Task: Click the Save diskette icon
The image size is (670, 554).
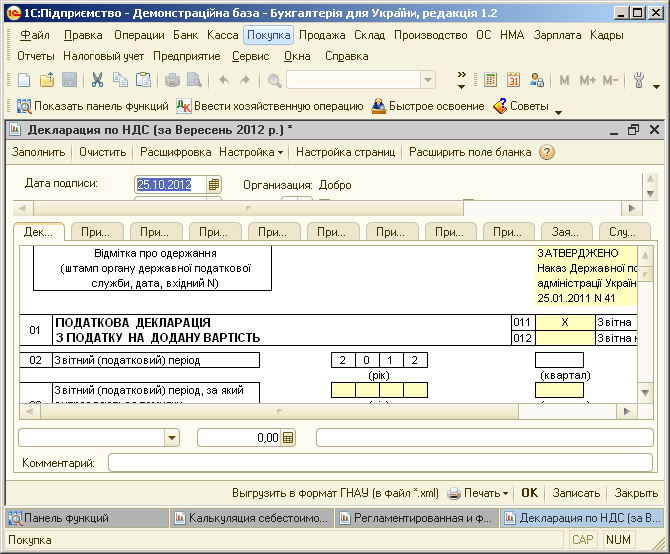Action: [x=70, y=80]
